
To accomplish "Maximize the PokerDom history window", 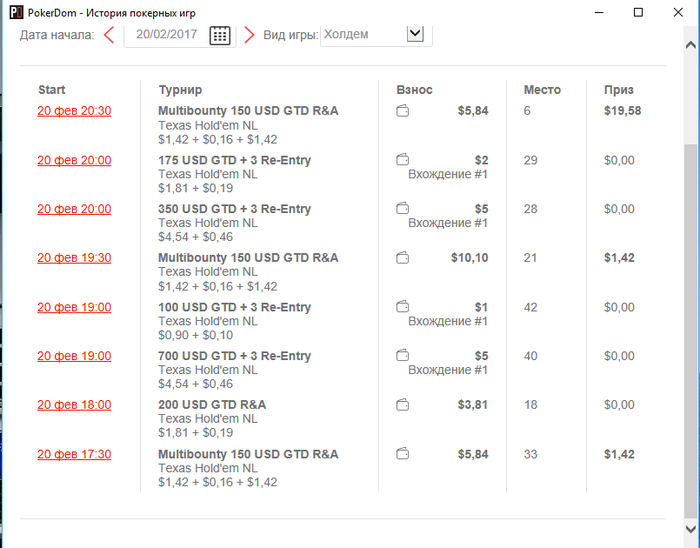I will 638,12.
